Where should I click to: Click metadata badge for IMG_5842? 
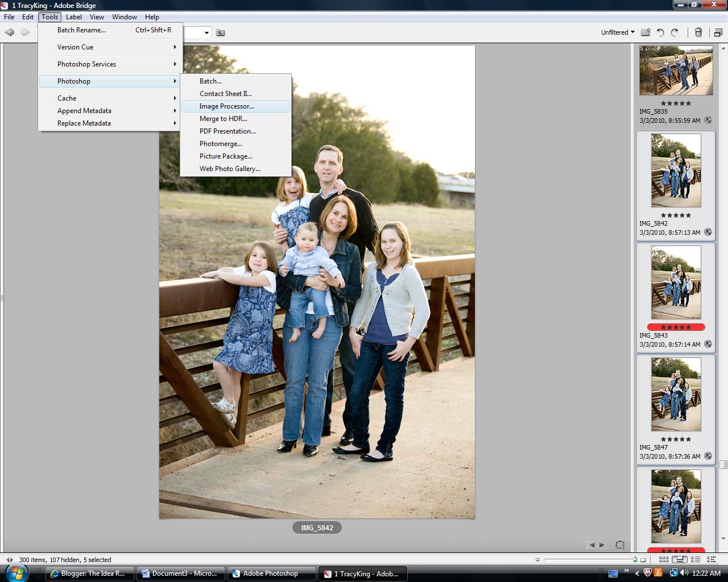[x=708, y=232]
